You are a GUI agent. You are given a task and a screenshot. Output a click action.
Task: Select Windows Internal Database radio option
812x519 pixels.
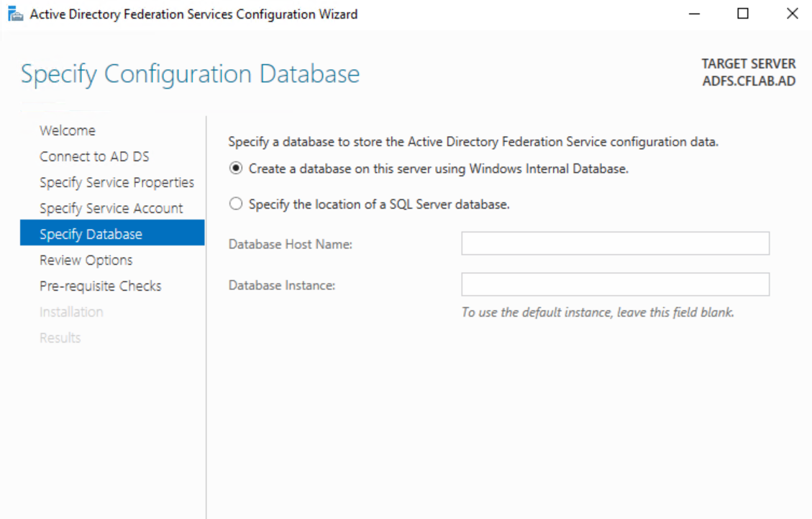[236, 169]
